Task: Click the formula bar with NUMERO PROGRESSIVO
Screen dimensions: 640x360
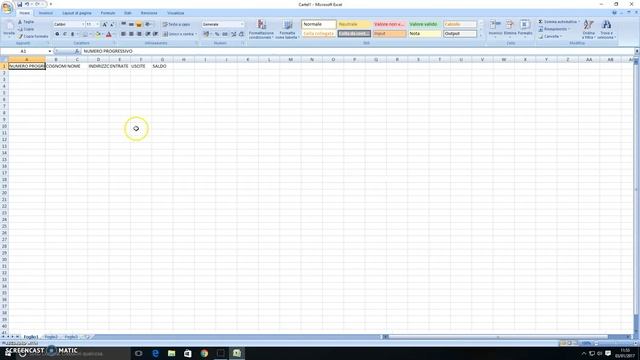Action: coord(357,51)
